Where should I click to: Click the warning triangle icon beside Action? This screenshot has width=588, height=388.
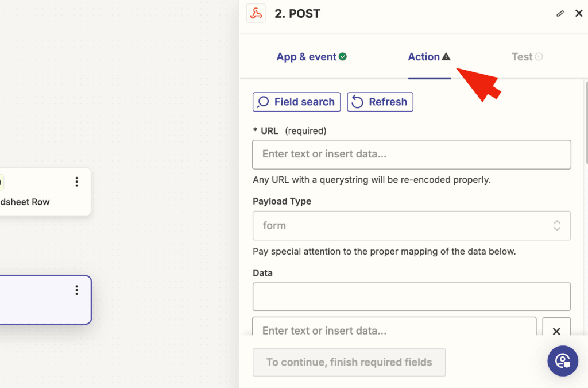446,57
